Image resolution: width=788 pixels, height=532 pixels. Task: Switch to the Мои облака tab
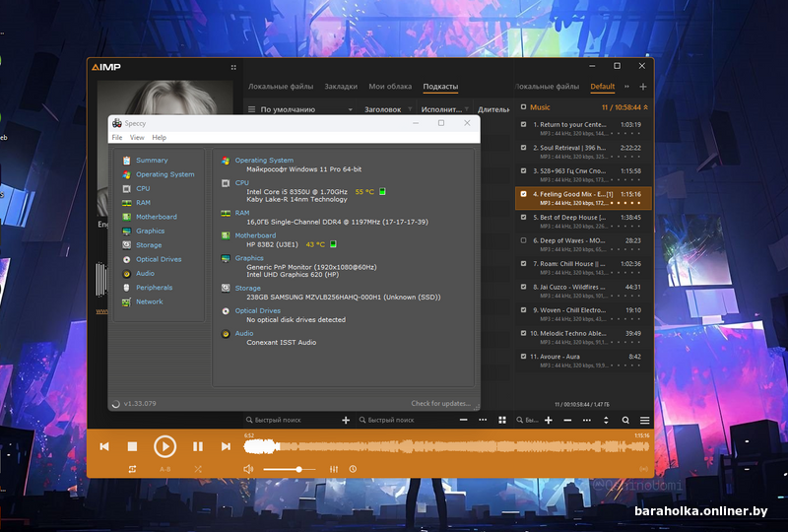[x=390, y=87]
